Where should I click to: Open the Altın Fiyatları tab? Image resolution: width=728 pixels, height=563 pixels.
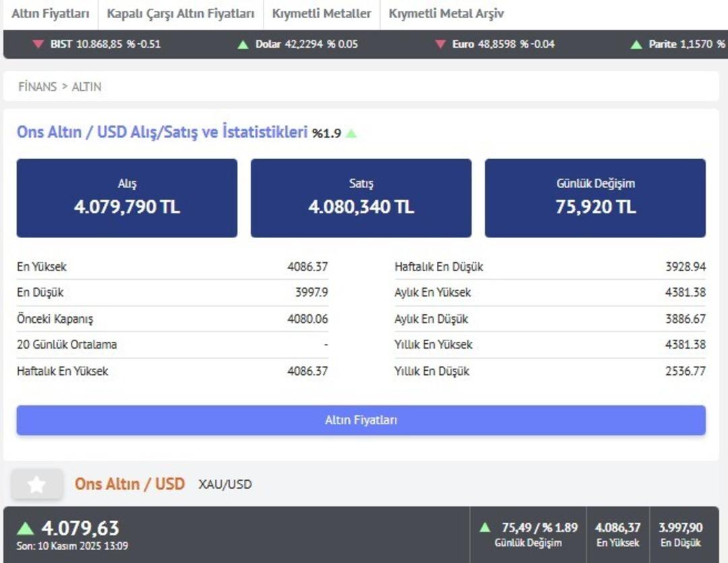[51, 13]
